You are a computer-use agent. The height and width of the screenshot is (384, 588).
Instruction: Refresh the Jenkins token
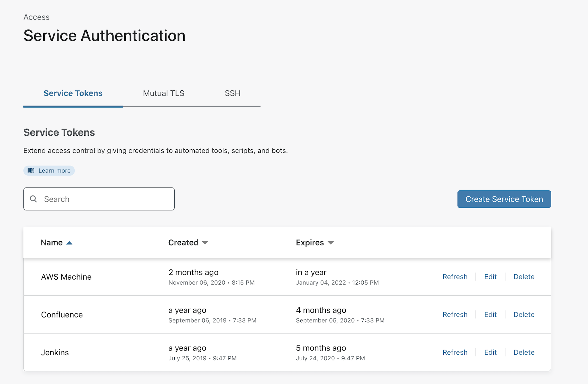(x=455, y=352)
